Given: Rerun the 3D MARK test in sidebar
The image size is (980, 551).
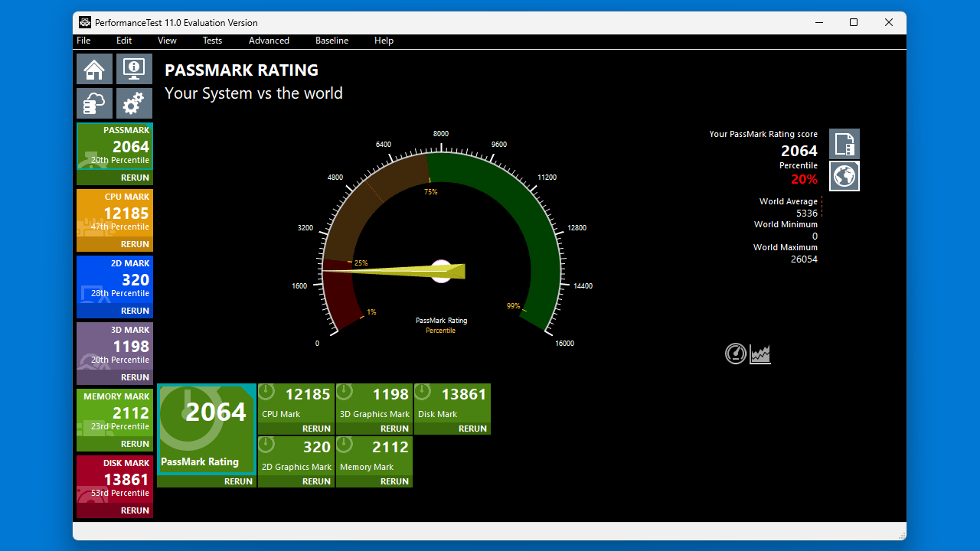Looking at the screenshot, I should (135, 377).
